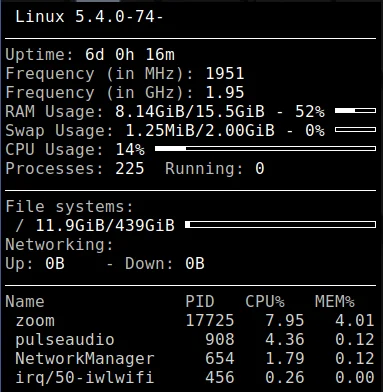Click the PID column header
The image size is (383, 392).
point(200,302)
